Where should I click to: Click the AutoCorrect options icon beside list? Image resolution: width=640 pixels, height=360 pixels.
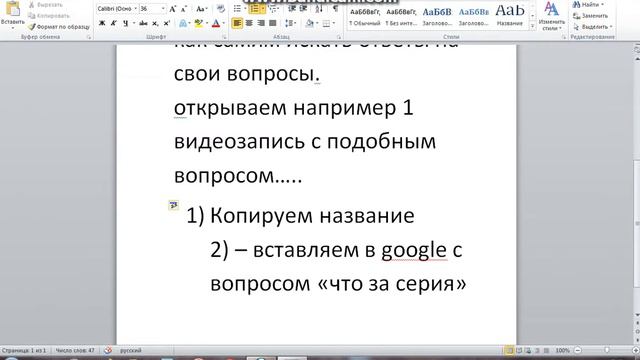174,205
